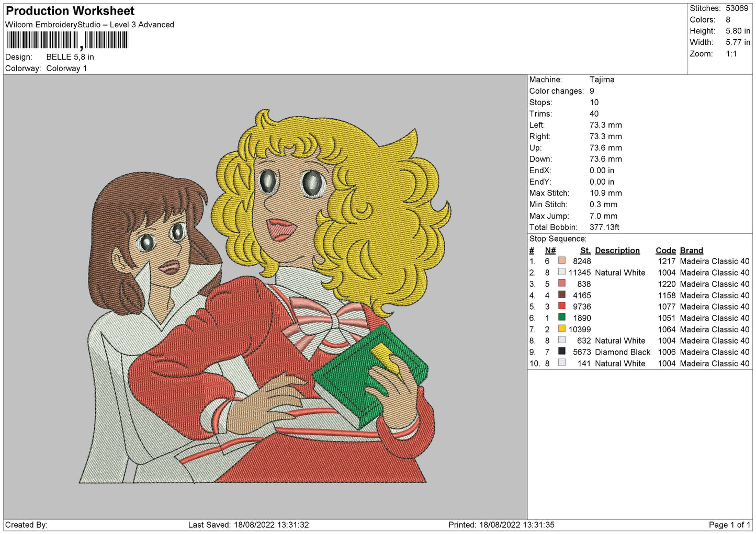Click the Color changes label

(x=557, y=91)
